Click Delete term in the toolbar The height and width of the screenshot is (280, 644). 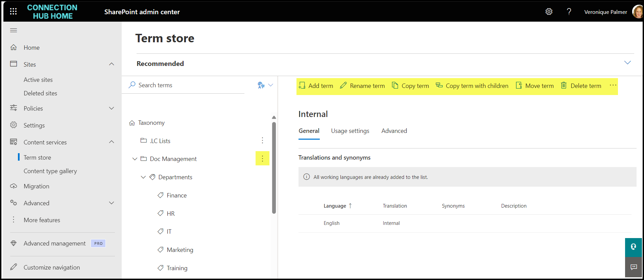point(581,86)
